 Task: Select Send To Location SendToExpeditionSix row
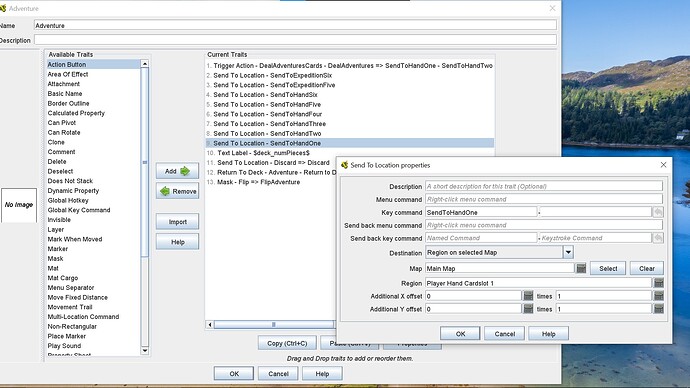[x=350, y=75]
